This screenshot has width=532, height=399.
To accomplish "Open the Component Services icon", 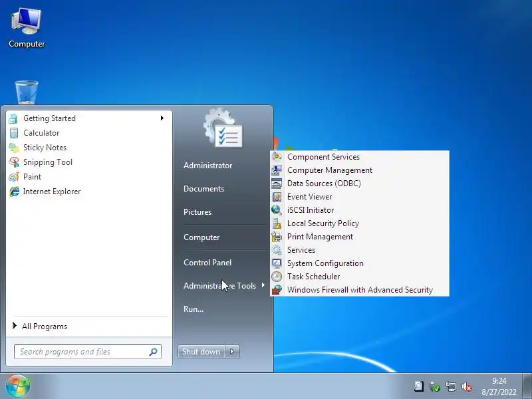I will (x=277, y=157).
